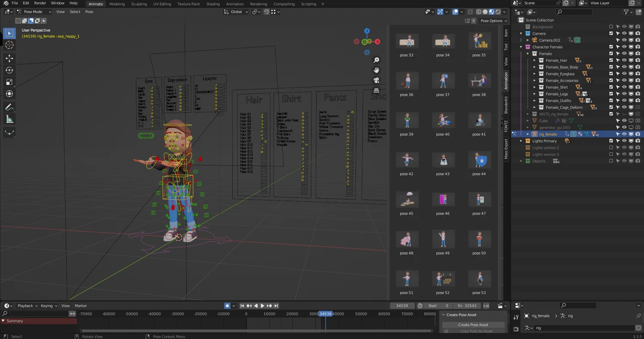This screenshot has height=339, width=644.
Task: Switch perspective/orthographic grid icon
Action: pyautogui.click(x=377, y=91)
